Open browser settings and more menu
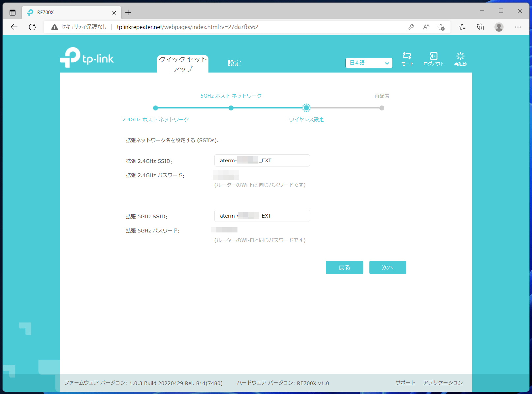 518,27
